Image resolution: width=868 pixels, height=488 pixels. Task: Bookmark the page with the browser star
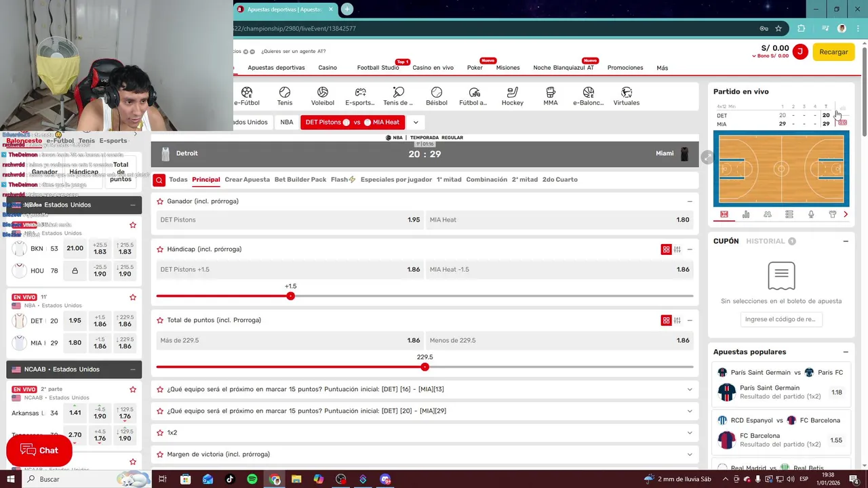[x=778, y=28]
